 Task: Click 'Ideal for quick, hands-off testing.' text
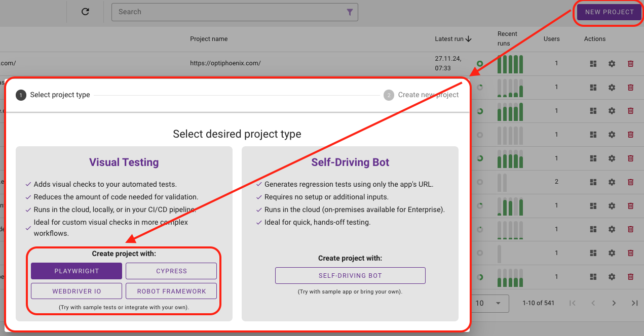click(x=317, y=222)
